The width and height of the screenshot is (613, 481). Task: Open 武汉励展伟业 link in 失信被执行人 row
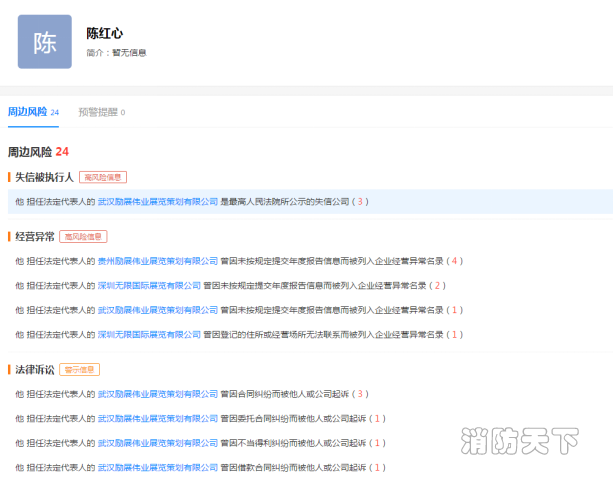pyautogui.click(x=157, y=201)
